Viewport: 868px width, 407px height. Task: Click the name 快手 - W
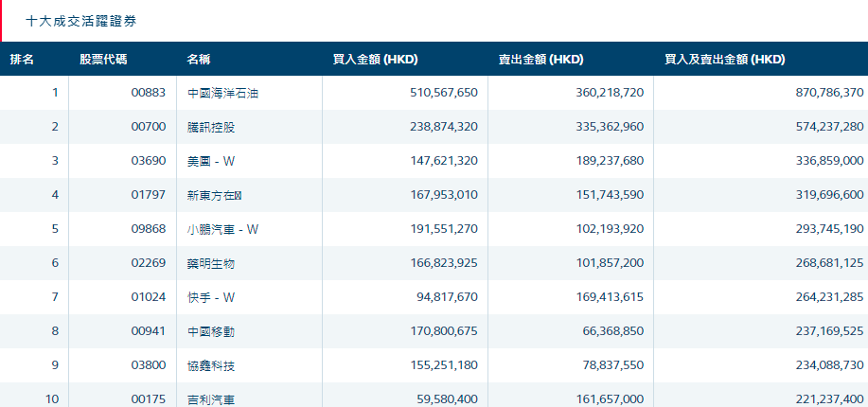pyautogui.click(x=211, y=298)
